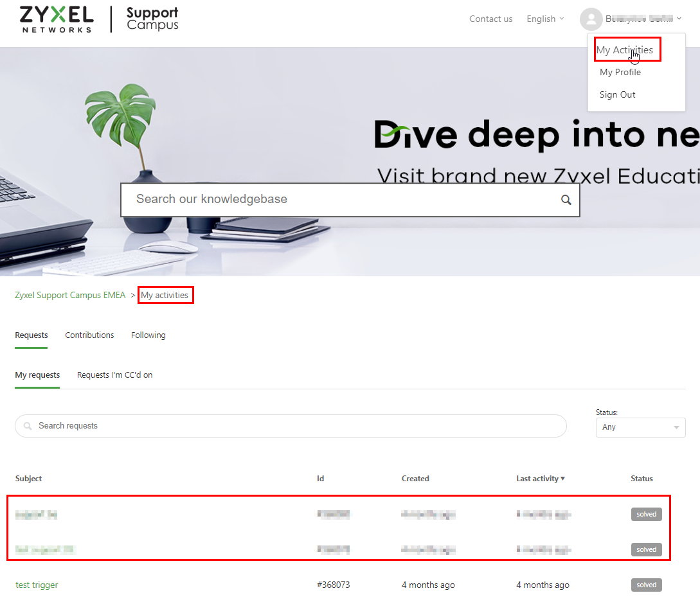
Task: Select My Activities from user menu
Action: (624, 50)
